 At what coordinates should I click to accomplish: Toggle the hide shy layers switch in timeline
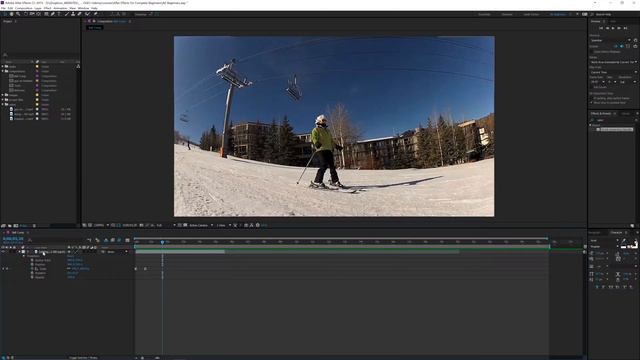pos(106,240)
